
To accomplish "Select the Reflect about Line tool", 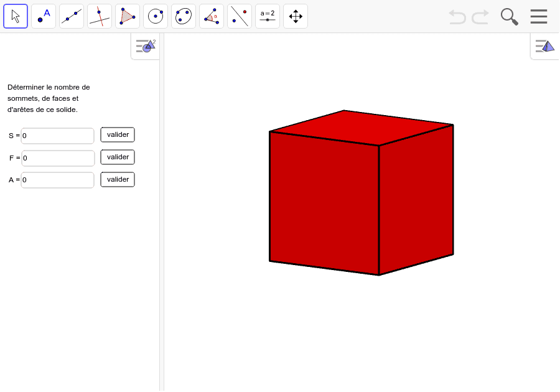I will coord(239,16).
